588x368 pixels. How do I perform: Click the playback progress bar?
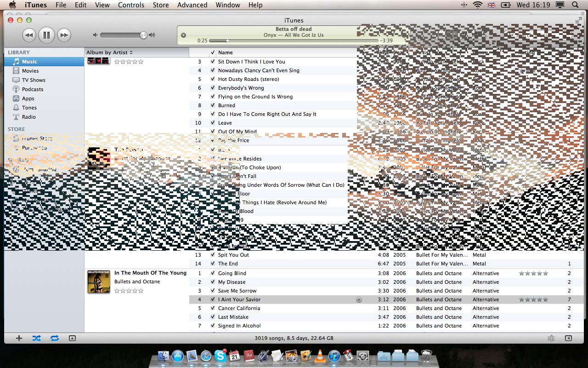293,40
